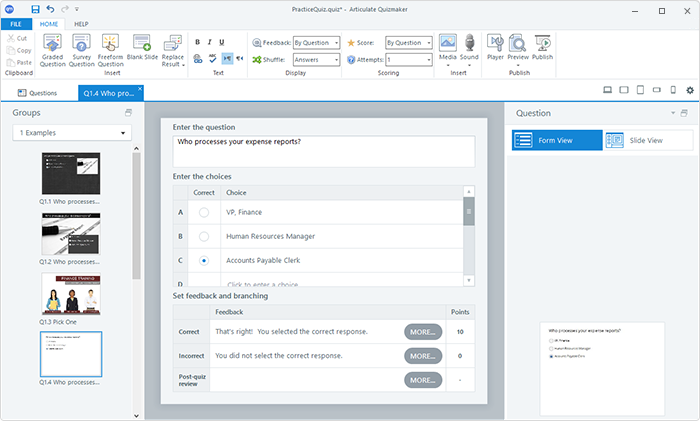This screenshot has height=421, width=700.
Task: Redo the last action
Action: (x=65, y=9)
